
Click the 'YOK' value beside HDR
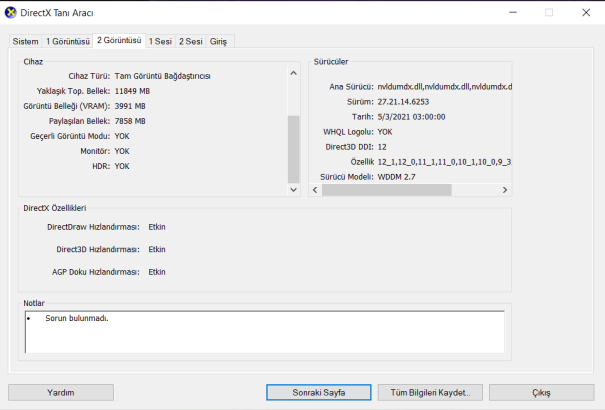pos(122,166)
